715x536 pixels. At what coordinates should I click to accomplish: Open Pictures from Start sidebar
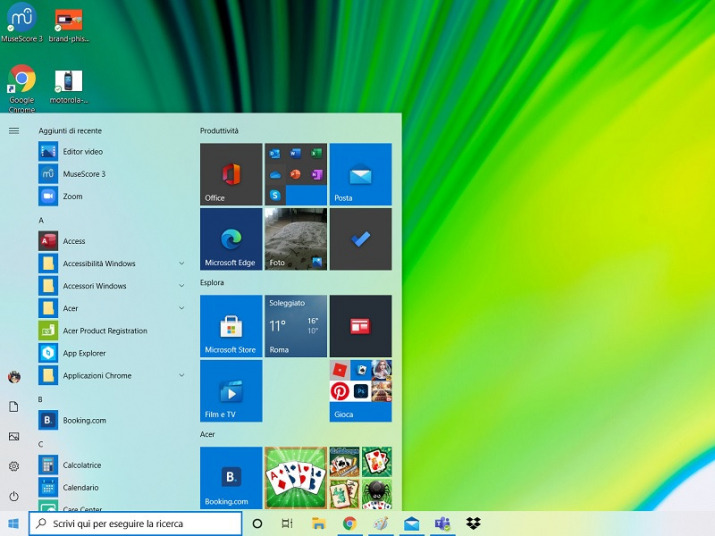point(14,437)
